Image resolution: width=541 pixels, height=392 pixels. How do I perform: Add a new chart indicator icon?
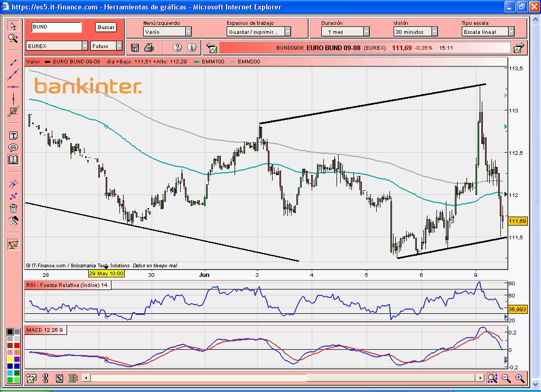pyautogui.click(x=31, y=379)
